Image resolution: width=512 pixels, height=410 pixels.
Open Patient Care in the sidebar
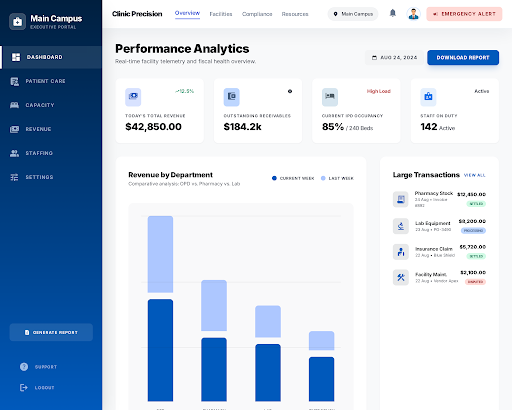tap(51, 81)
